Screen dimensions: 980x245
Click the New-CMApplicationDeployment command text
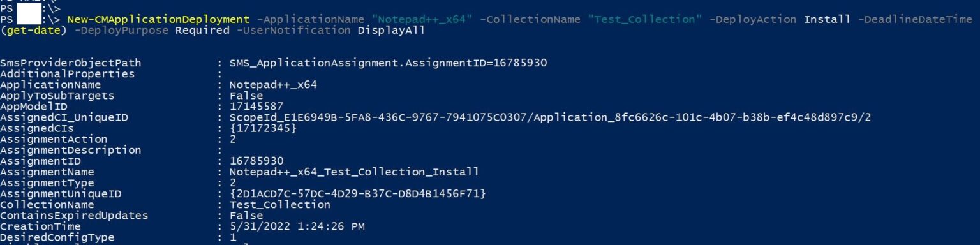point(158,19)
